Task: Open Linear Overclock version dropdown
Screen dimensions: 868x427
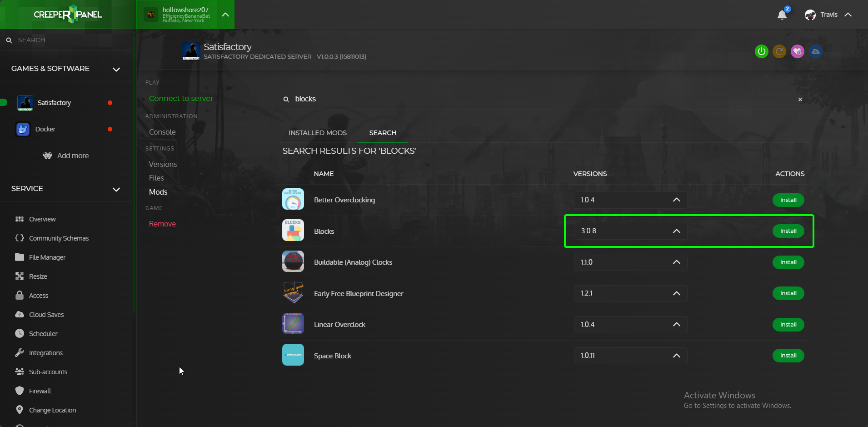Action: pos(630,325)
